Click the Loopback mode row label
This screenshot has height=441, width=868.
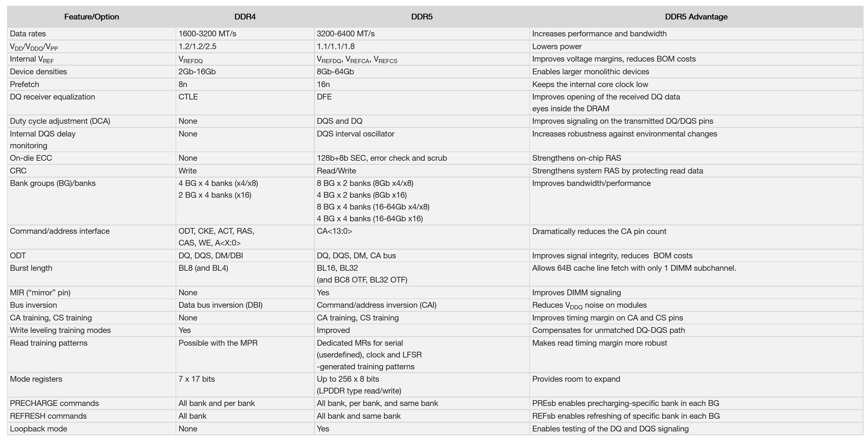point(39,429)
